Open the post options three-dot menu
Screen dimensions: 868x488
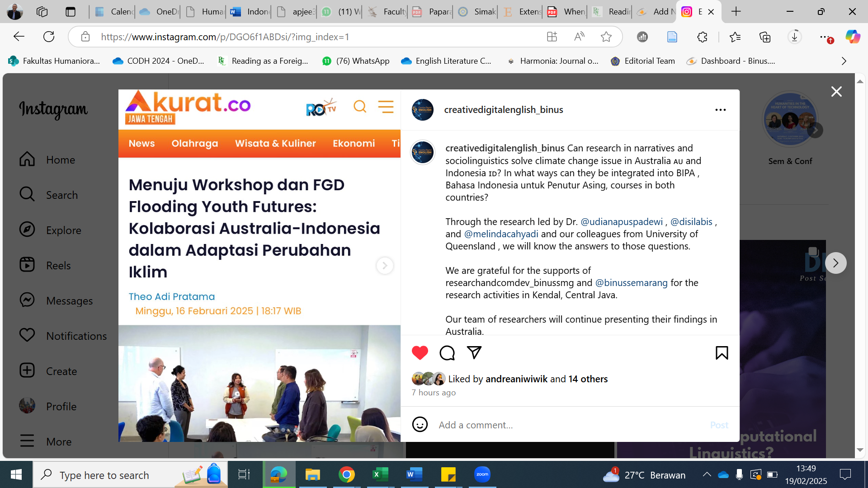[720, 110]
